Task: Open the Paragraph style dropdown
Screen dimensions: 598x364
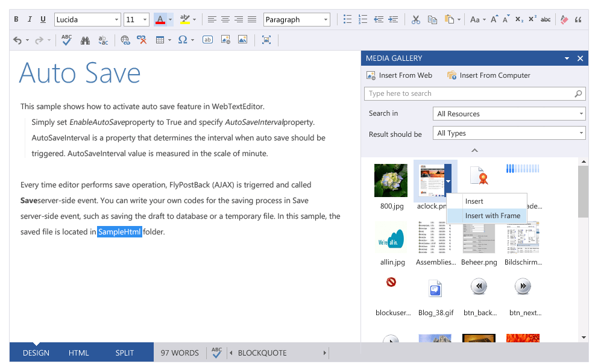Action: point(297,19)
